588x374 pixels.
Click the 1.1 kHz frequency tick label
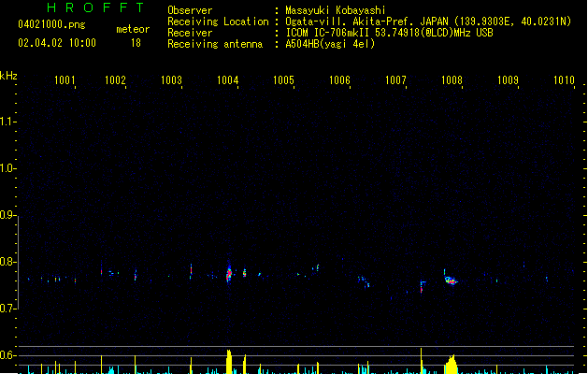(7, 122)
